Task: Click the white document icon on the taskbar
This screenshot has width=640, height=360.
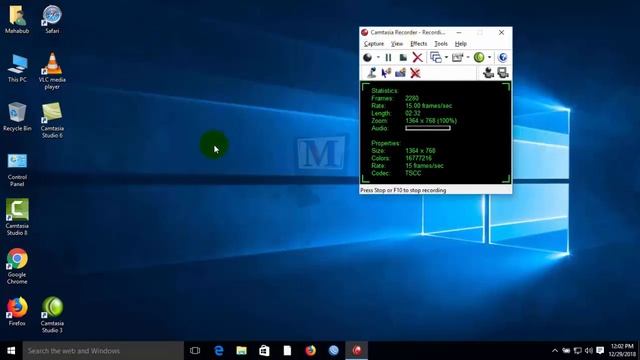Action: (x=287, y=351)
